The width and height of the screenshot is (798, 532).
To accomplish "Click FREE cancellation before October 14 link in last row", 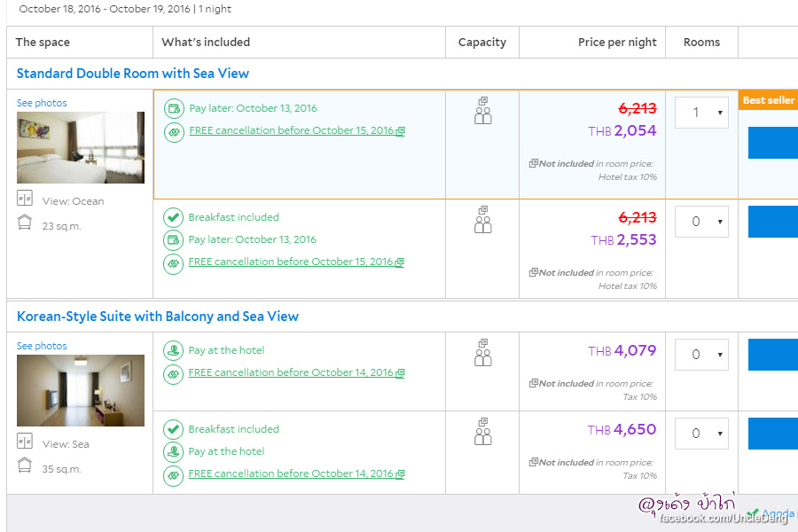I will tap(291, 473).
